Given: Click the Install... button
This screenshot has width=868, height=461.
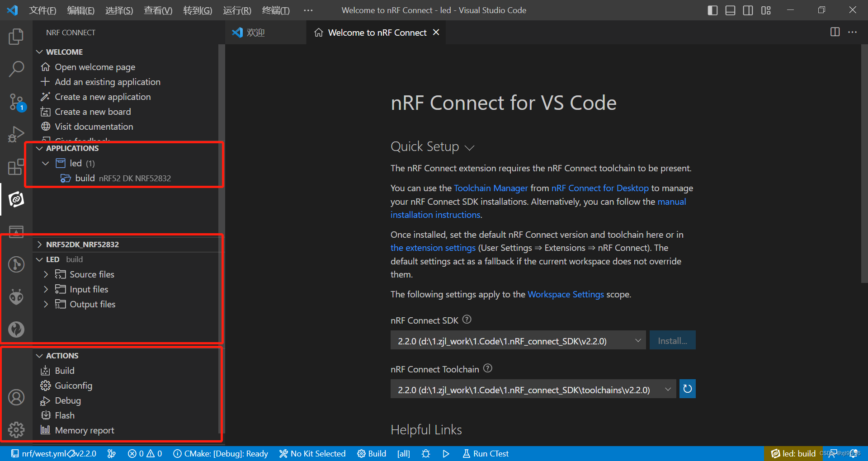Looking at the screenshot, I should [x=673, y=340].
